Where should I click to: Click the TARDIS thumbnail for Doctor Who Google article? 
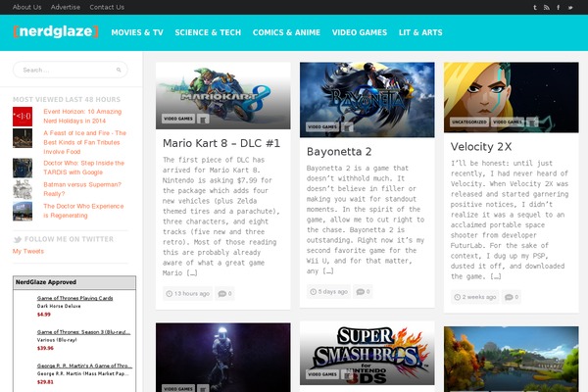[x=23, y=168]
